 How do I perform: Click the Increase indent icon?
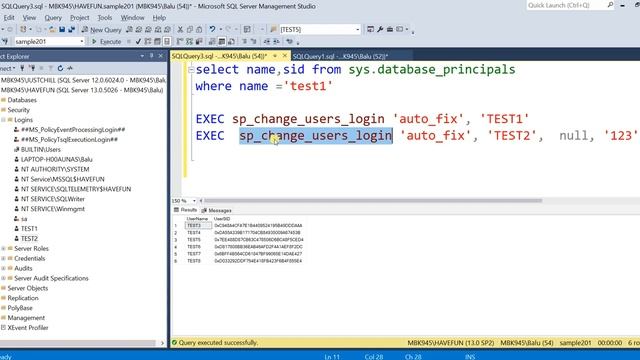point(276,41)
